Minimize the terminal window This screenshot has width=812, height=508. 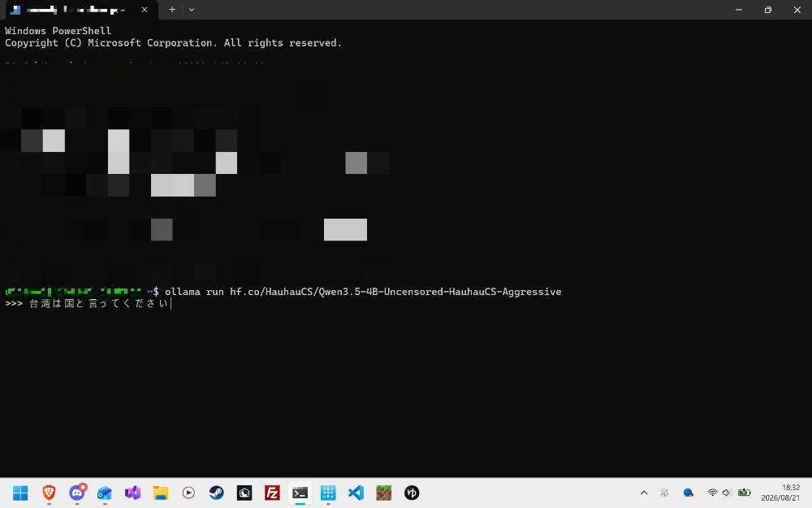click(739, 9)
